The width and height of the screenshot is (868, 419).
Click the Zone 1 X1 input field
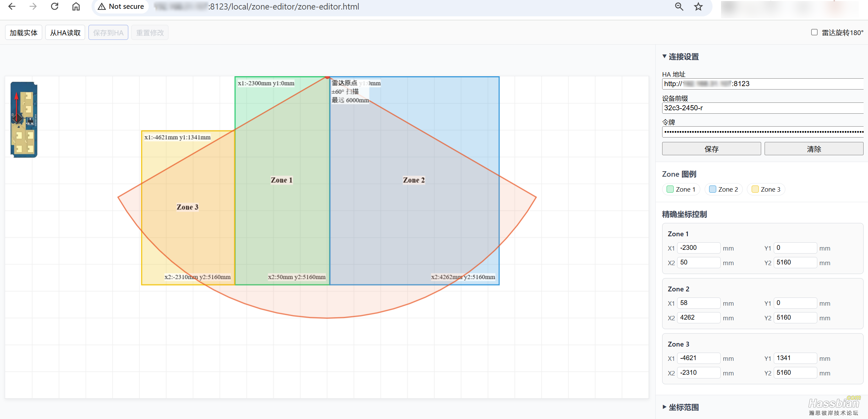pos(698,248)
